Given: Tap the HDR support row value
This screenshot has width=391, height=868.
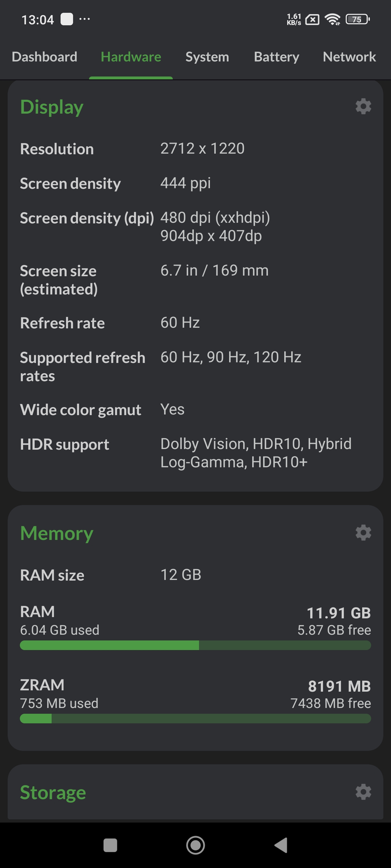Looking at the screenshot, I should pyautogui.click(x=256, y=453).
